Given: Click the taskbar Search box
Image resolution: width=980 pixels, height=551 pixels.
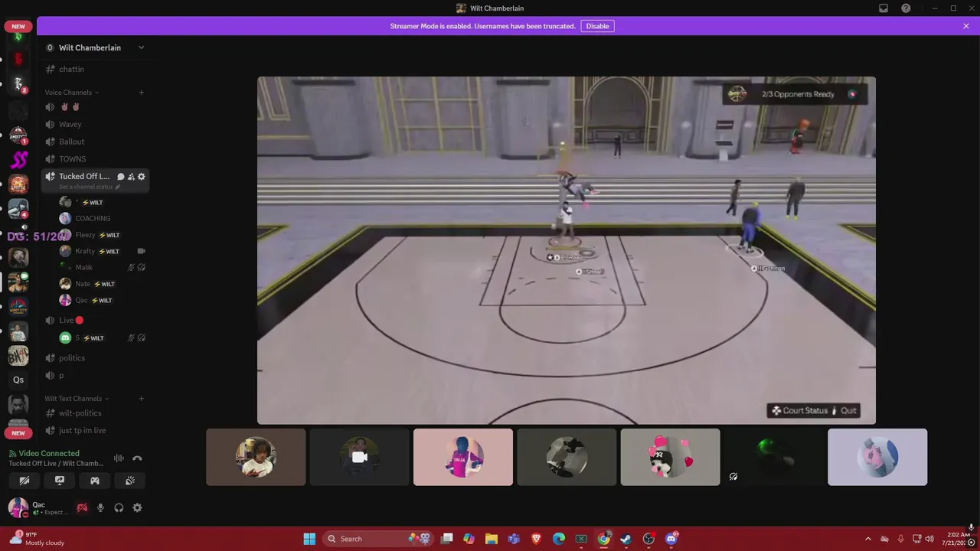Looking at the screenshot, I should tap(379, 539).
